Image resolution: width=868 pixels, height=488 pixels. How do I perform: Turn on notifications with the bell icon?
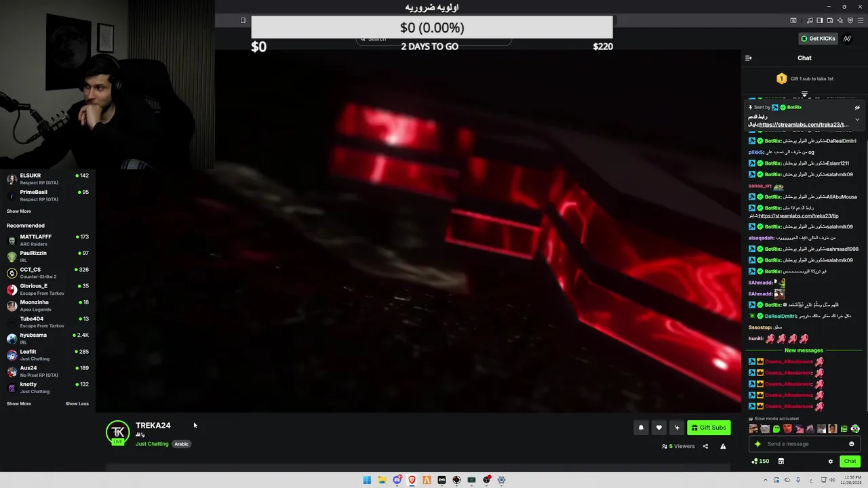[641, 428]
